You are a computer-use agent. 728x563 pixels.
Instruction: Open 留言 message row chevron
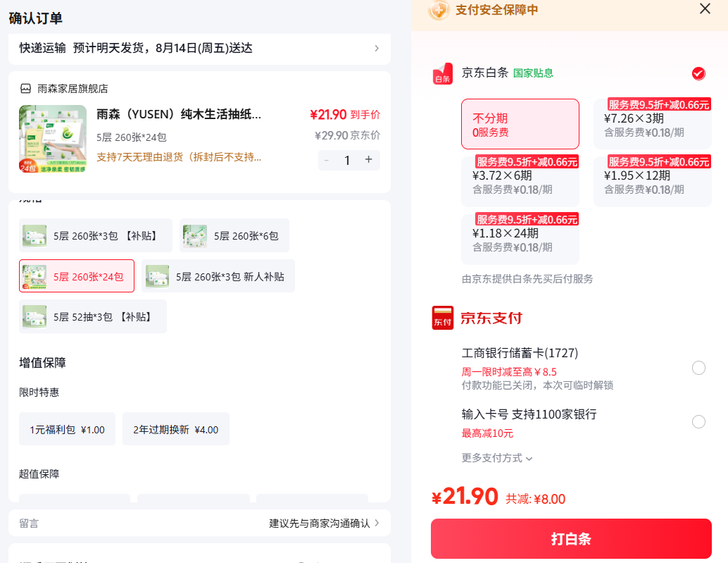377,523
